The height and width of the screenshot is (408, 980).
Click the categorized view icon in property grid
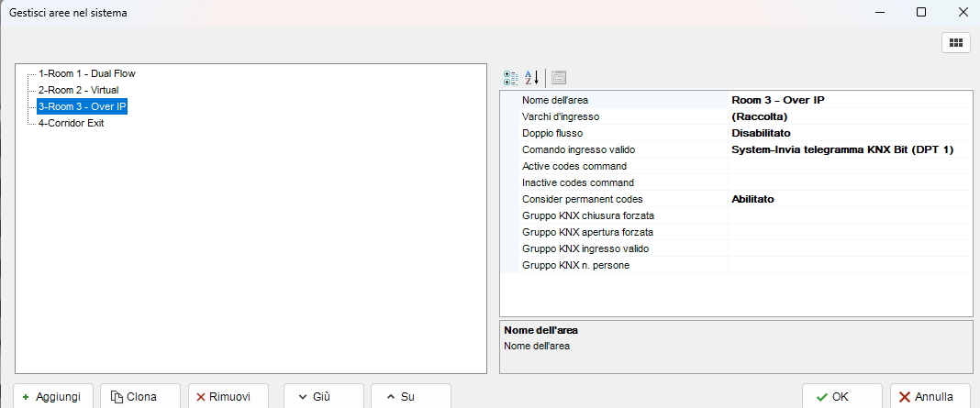tap(511, 78)
